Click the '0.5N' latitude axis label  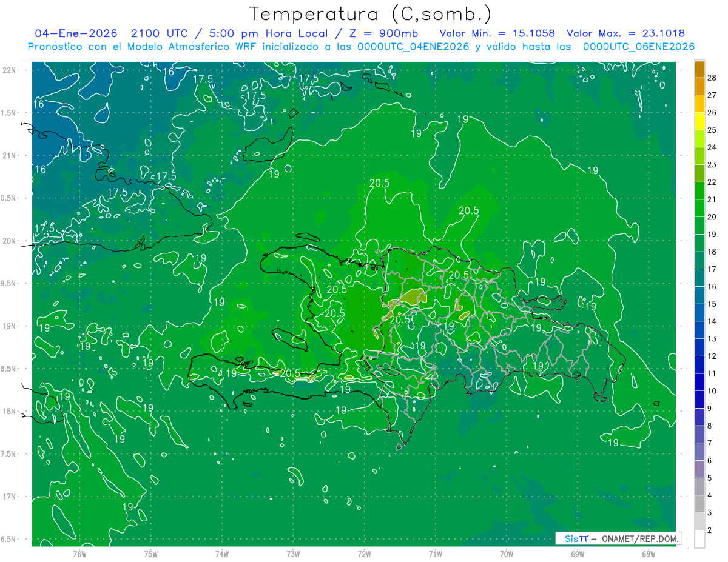[8, 198]
